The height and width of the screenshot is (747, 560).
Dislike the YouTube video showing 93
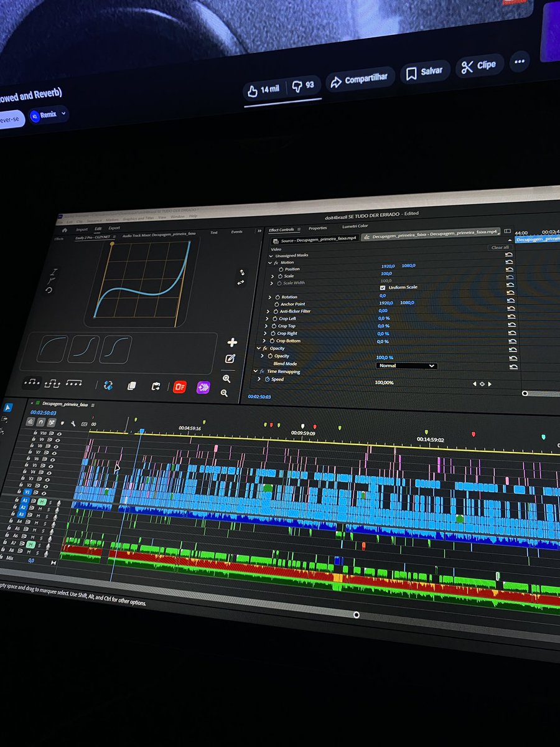(304, 85)
